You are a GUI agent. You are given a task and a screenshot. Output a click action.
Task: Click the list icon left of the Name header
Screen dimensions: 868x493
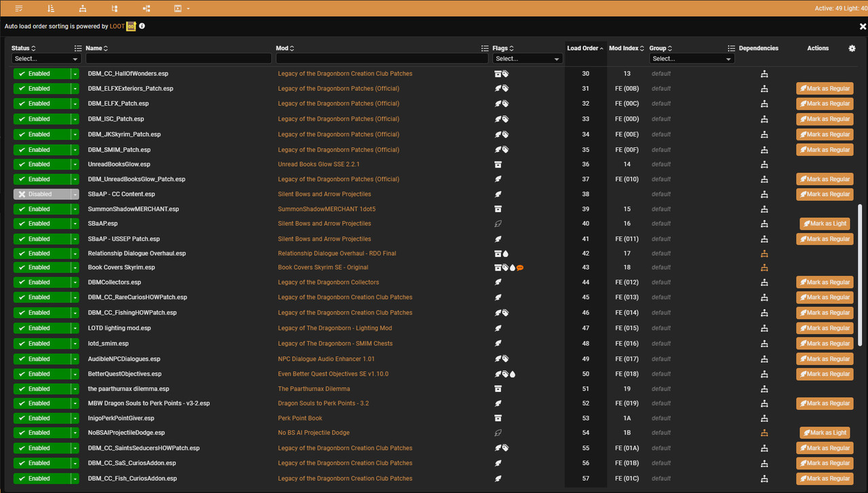[78, 48]
